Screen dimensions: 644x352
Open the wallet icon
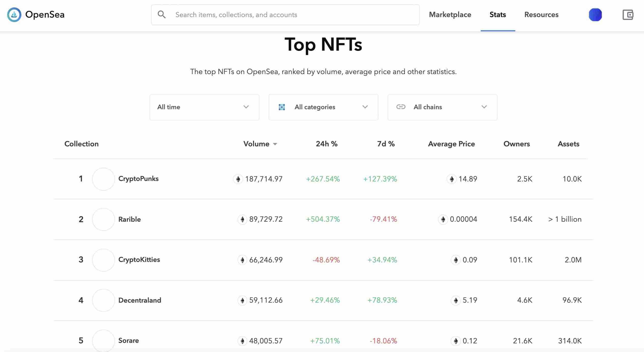[628, 15]
